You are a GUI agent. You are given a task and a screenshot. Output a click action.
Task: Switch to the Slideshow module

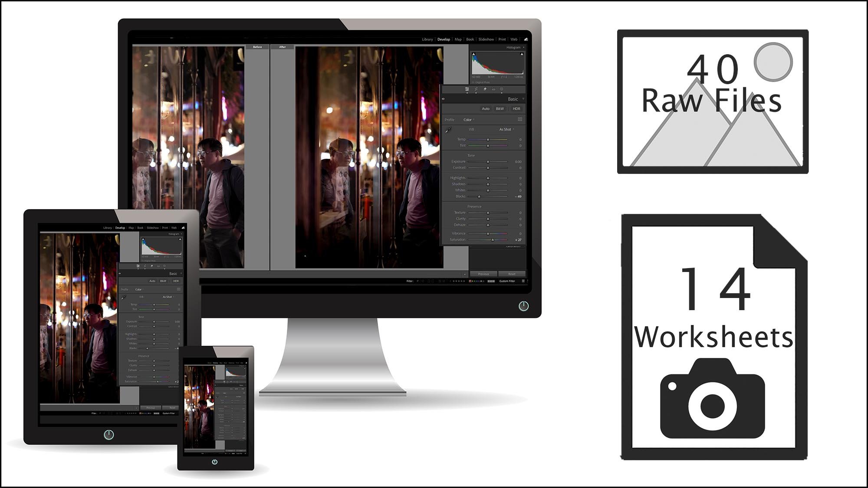point(486,39)
